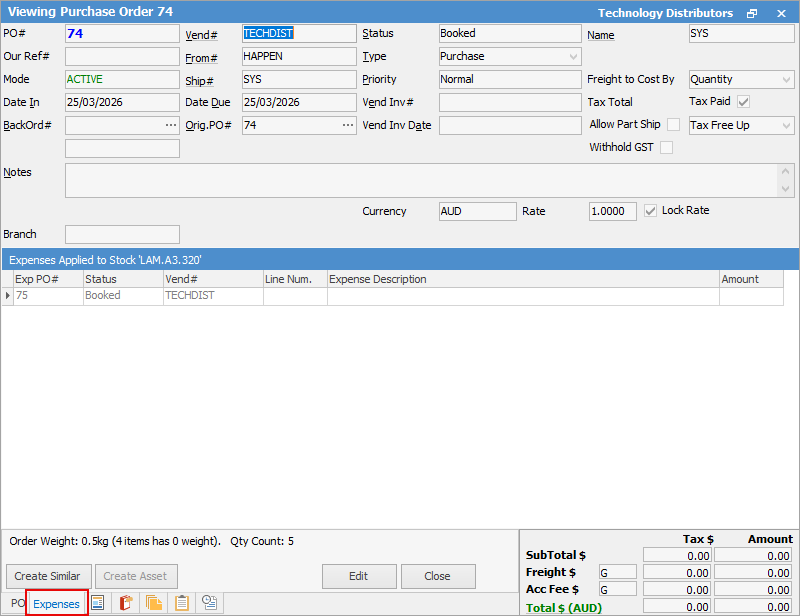Enable the Allow Part Ship checkbox
The height and width of the screenshot is (616, 800).
point(673,125)
